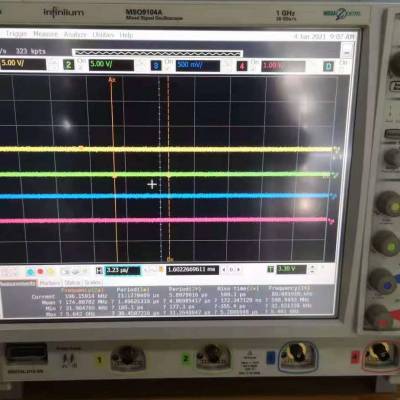Select the Bx marker label at bottom

click(x=170, y=259)
